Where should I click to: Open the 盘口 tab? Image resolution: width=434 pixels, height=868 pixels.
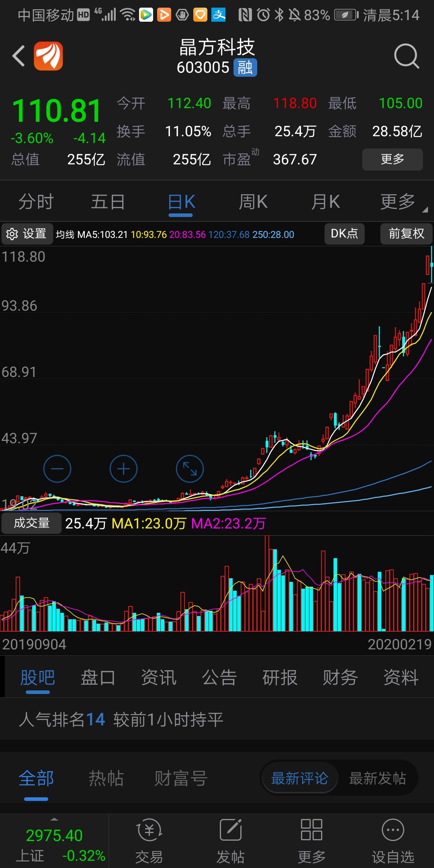[x=98, y=678]
